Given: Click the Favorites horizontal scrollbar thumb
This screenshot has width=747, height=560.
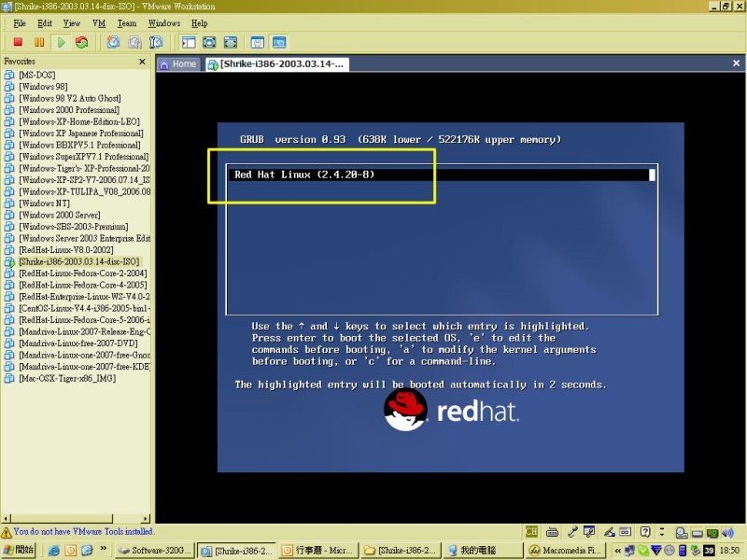Looking at the screenshot, I should [62, 518].
